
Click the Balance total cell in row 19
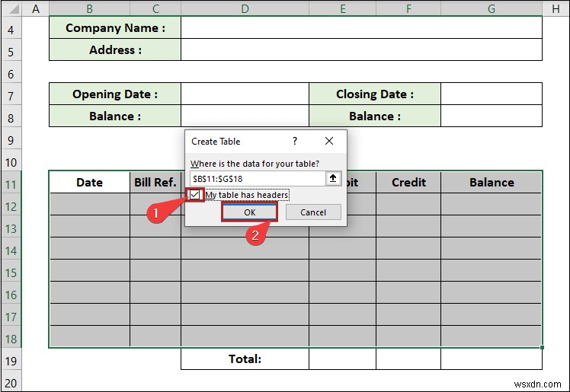coord(492,359)
